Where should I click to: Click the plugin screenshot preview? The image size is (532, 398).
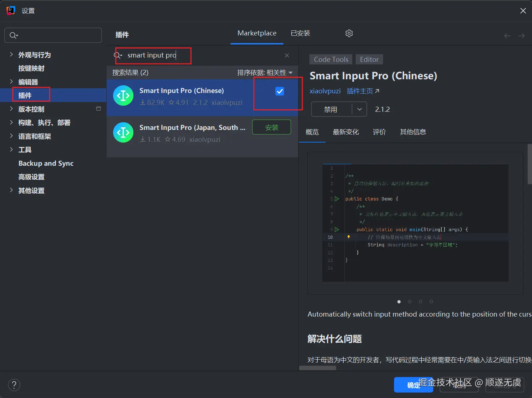[415, 223]
